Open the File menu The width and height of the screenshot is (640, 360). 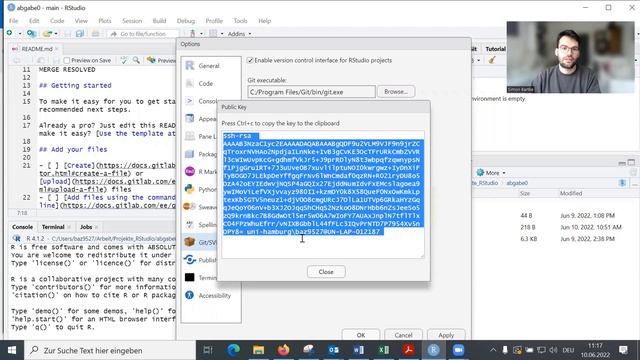[x=13, y=21]
